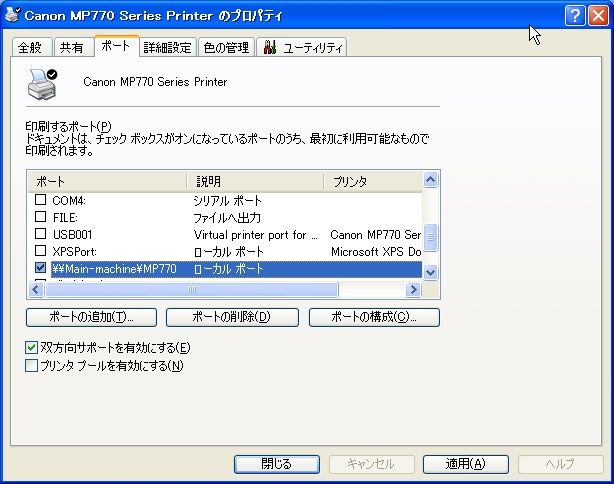Open the 色の管理 tab
614x484 pixels.
point(226,47)
